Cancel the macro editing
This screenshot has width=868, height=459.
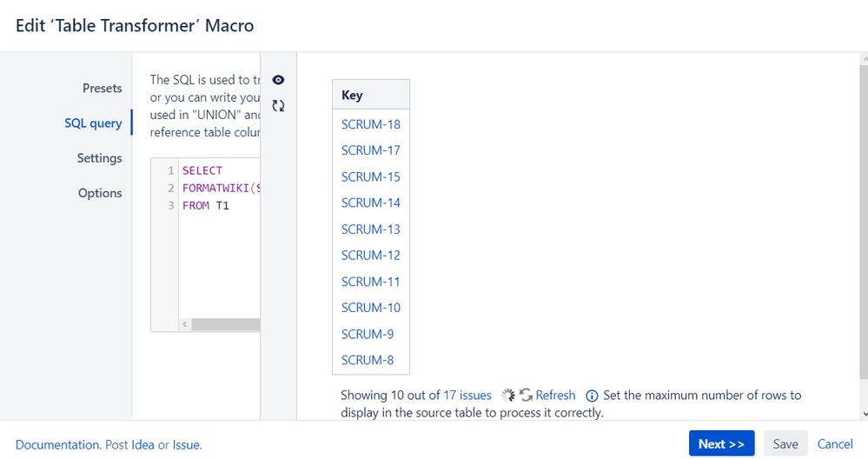pos(835,444)
